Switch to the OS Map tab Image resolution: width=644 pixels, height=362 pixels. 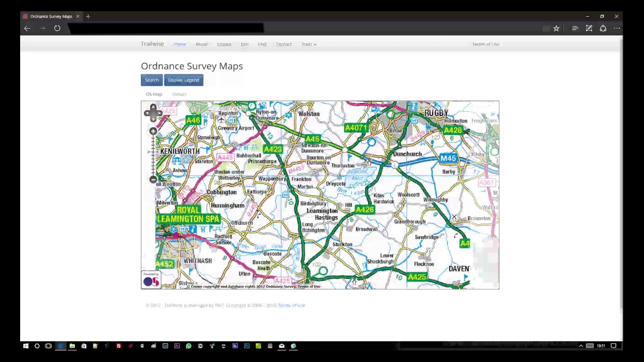(154, 94)
